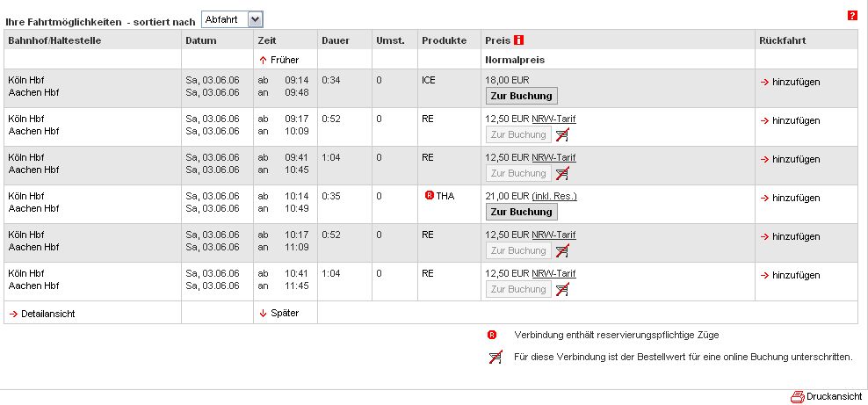Click crossed-out cart icon for 10:17 RE connection
The image size is (868, 405).
coord(562,250)
